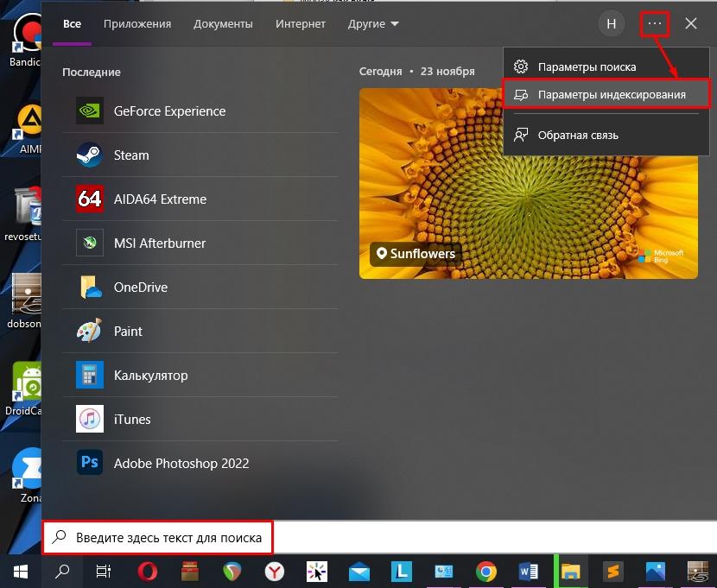Open Task View on taskbar
Screen dimensions: 717x588
[104, 571]
